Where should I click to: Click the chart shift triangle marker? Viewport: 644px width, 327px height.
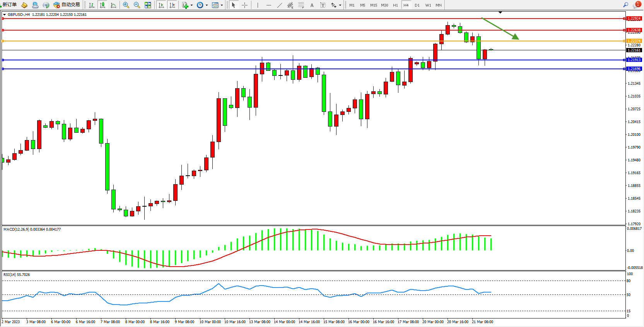point(500,13)
